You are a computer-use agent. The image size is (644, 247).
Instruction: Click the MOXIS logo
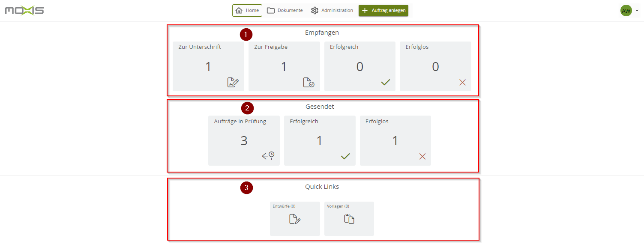click(x=24, y=9)
